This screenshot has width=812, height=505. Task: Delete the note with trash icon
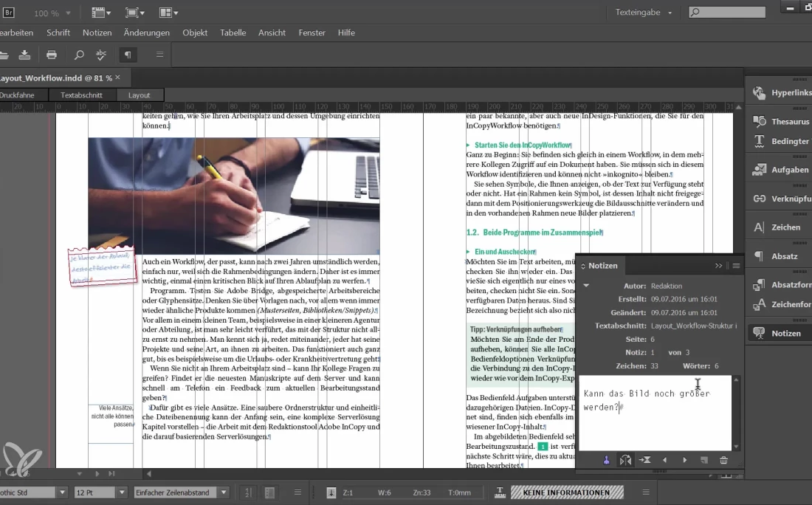[723, 460]
